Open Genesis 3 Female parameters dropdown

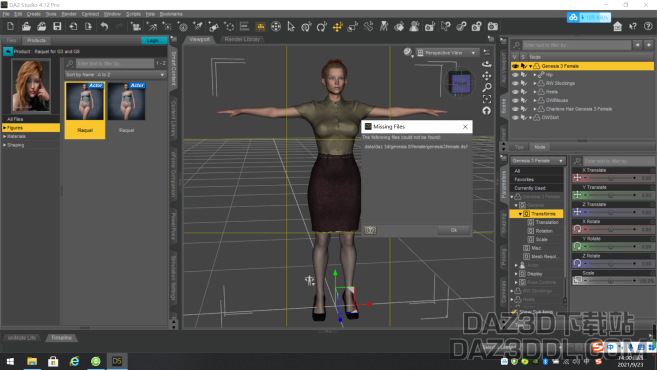tap(538, 161)
